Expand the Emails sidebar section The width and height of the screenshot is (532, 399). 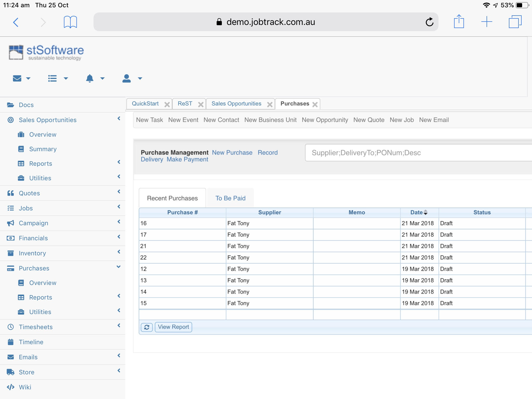(x=119, y=356)
